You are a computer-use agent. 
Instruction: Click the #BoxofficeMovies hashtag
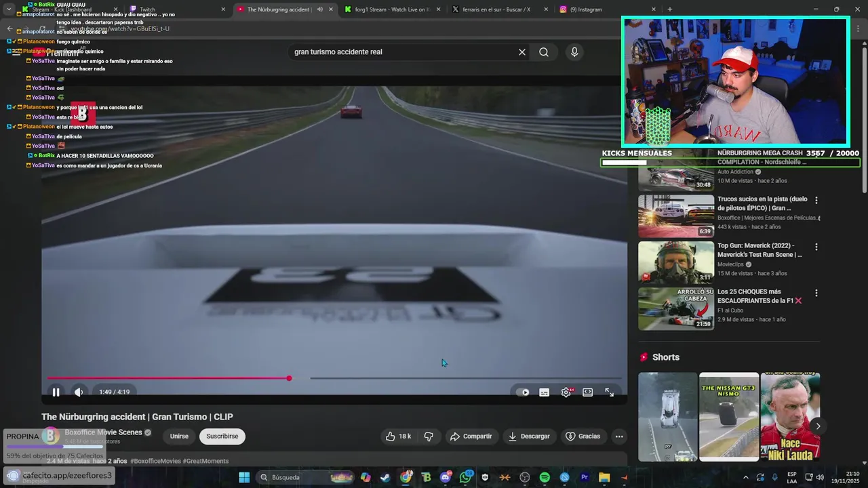(x=155, y=461)
